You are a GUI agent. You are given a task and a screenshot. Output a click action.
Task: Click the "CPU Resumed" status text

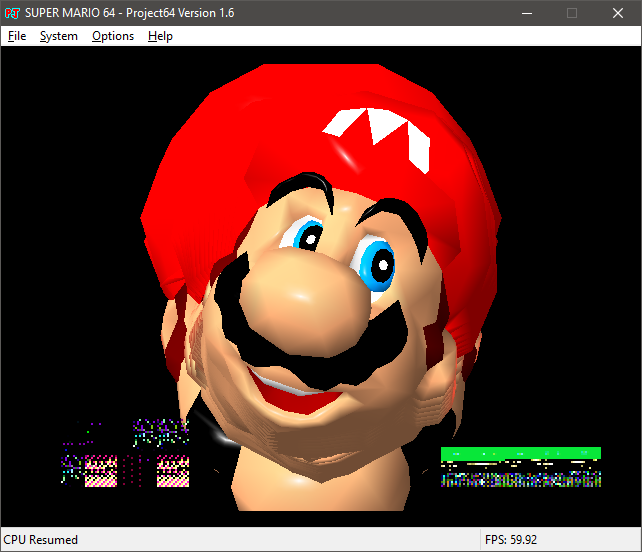tap(41, 540)
